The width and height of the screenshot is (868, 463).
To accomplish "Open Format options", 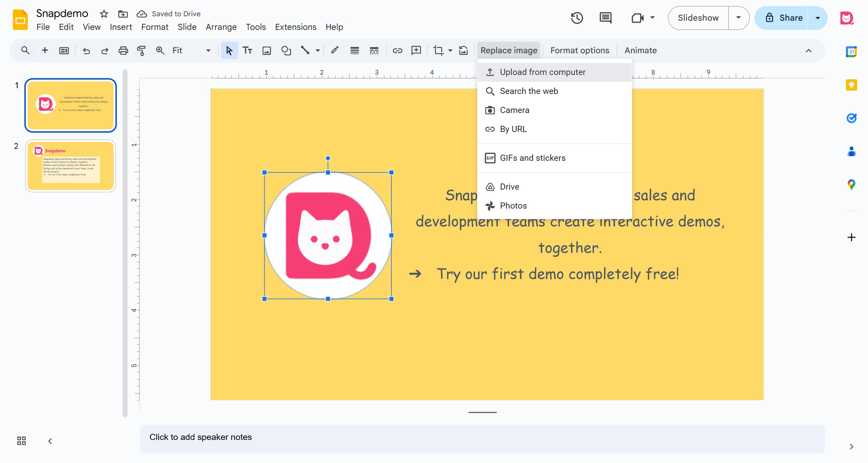I will point(580,51).
